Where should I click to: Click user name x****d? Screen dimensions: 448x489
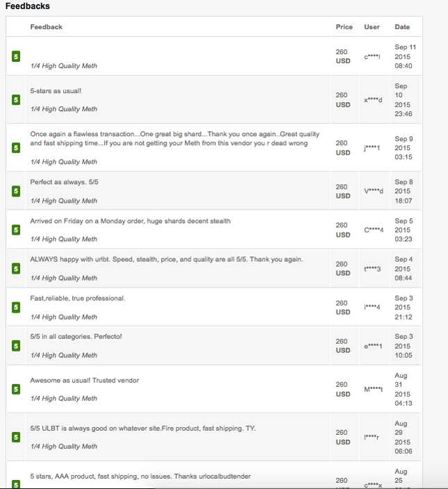click(373, 100)
